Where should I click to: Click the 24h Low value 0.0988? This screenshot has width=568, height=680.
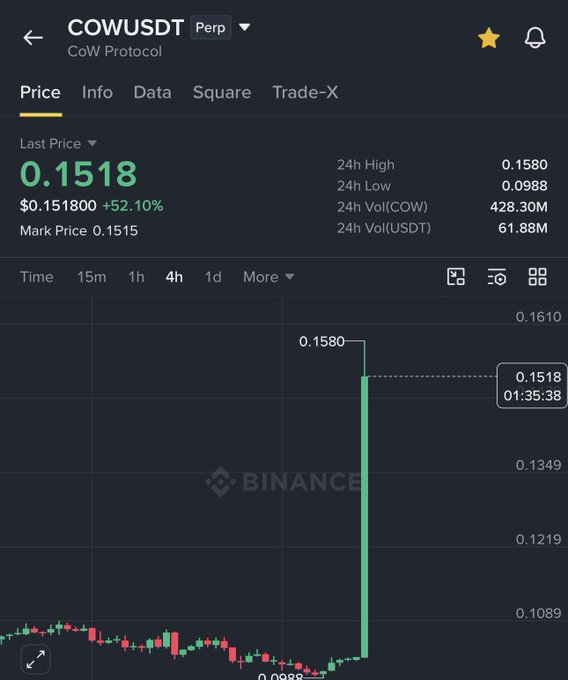(x=524, y=186)
